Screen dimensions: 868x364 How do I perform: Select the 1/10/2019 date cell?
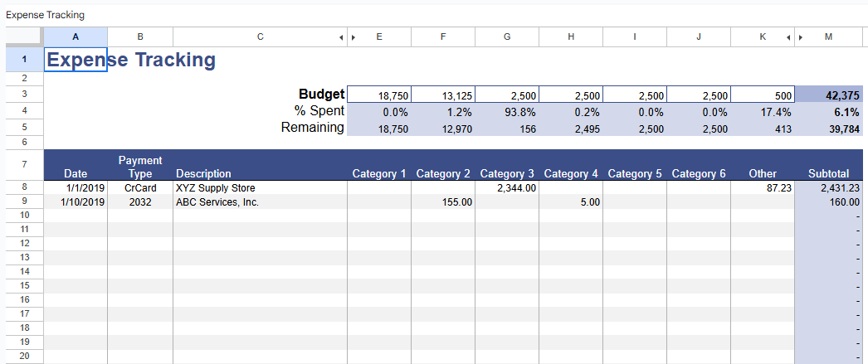tap(76, 201)
